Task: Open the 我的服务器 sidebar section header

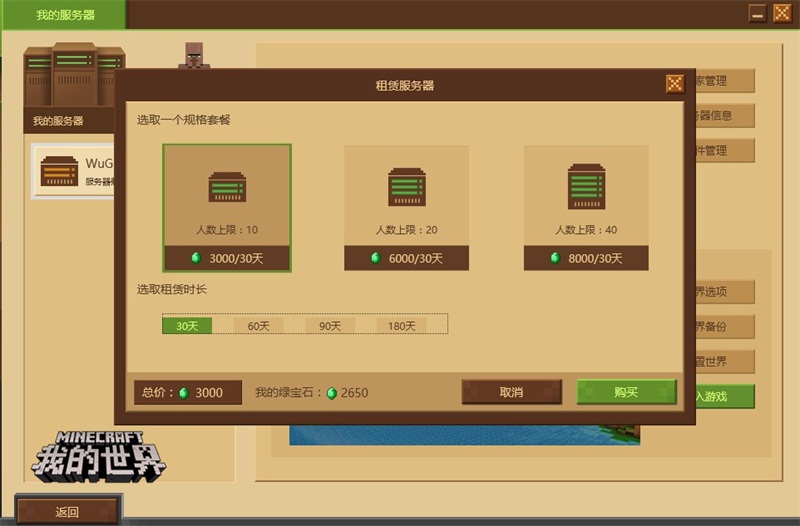Action: (x=58, y=121)
